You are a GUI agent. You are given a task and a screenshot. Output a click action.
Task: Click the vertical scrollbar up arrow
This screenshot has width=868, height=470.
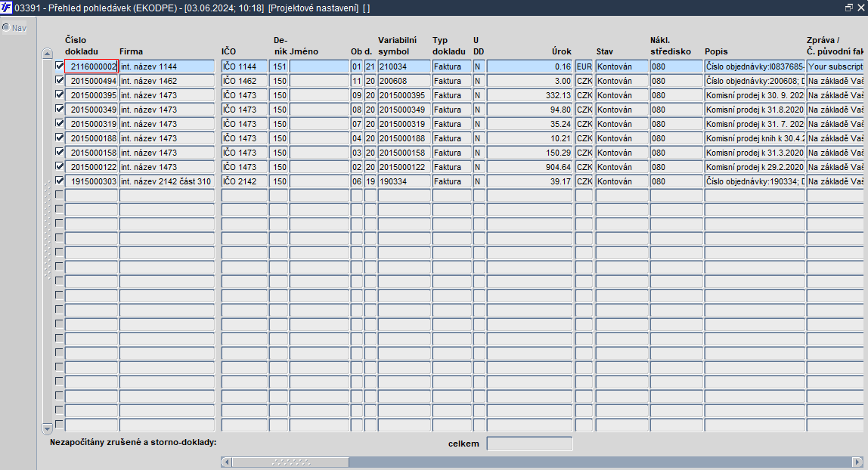pyautogui.click(x=47, y=54)
